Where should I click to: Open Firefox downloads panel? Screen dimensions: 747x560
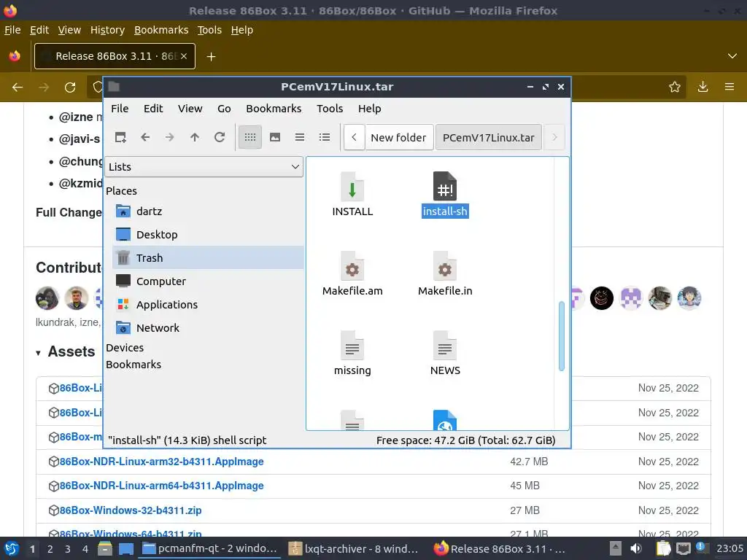tap(703, 87)
